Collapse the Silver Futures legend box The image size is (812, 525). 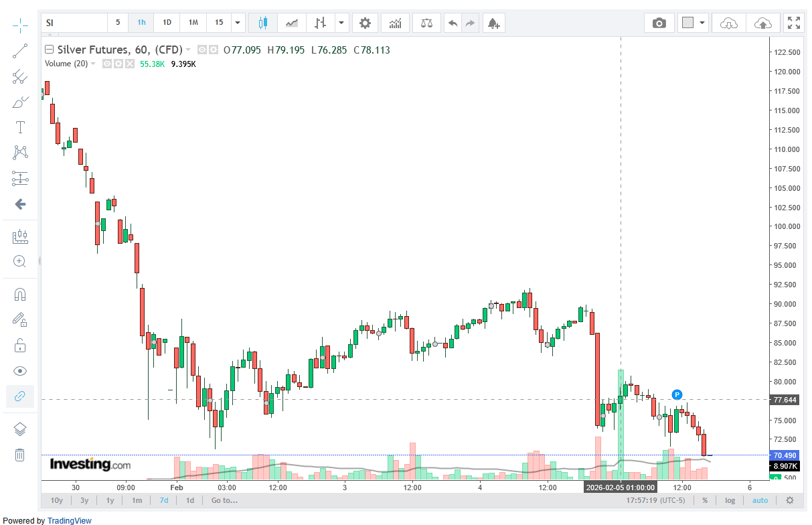(x=49, y=50)
